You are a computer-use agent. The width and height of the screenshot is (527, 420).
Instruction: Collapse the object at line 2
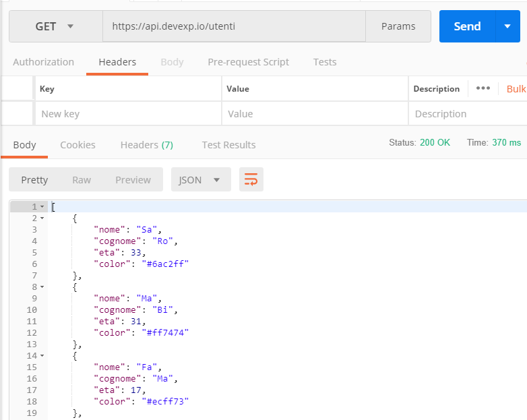coord(42,218)
